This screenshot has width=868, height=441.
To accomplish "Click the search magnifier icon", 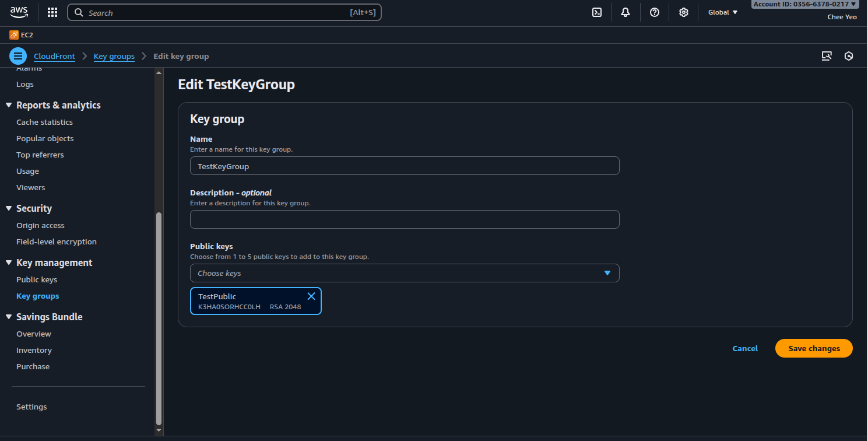I will [79, 13].
